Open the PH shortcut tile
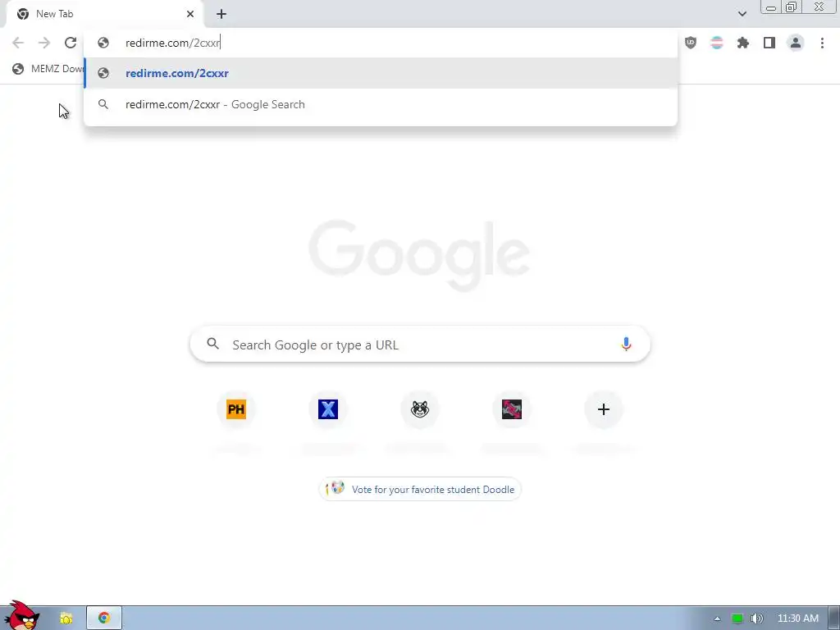Screen dimensions: 840x630 click(x=236, y=409)
